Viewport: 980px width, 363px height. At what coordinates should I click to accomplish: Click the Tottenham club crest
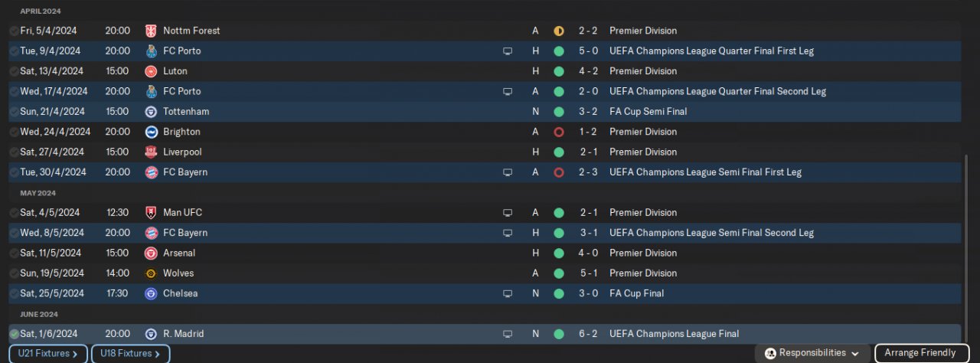(151, 112)
